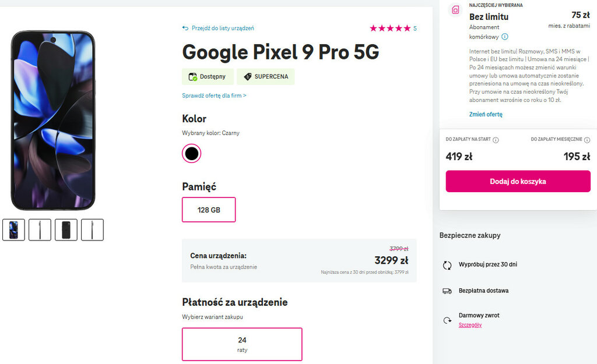Click the info icon beside Abonament komórkowy

pyautogui.click(x=505, y=37)
